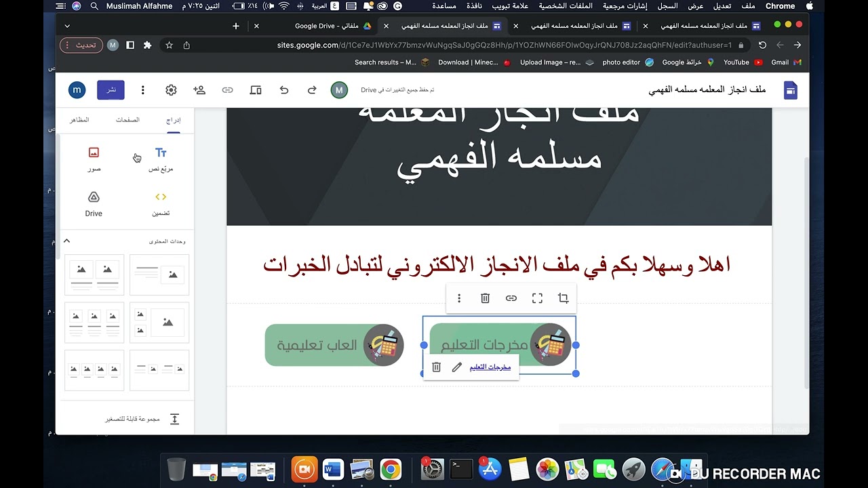
Task: Click the Share with others person-plus icon
Action: (199, 90)
